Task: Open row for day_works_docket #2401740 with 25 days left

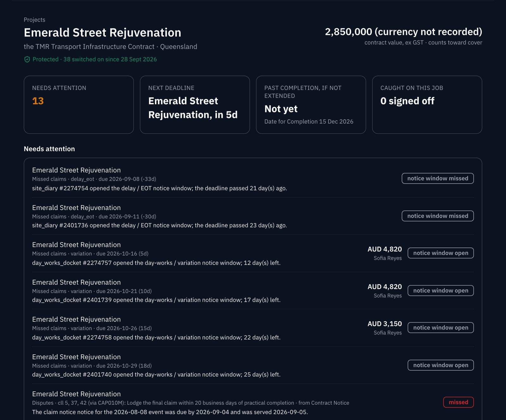Action: 253,366
